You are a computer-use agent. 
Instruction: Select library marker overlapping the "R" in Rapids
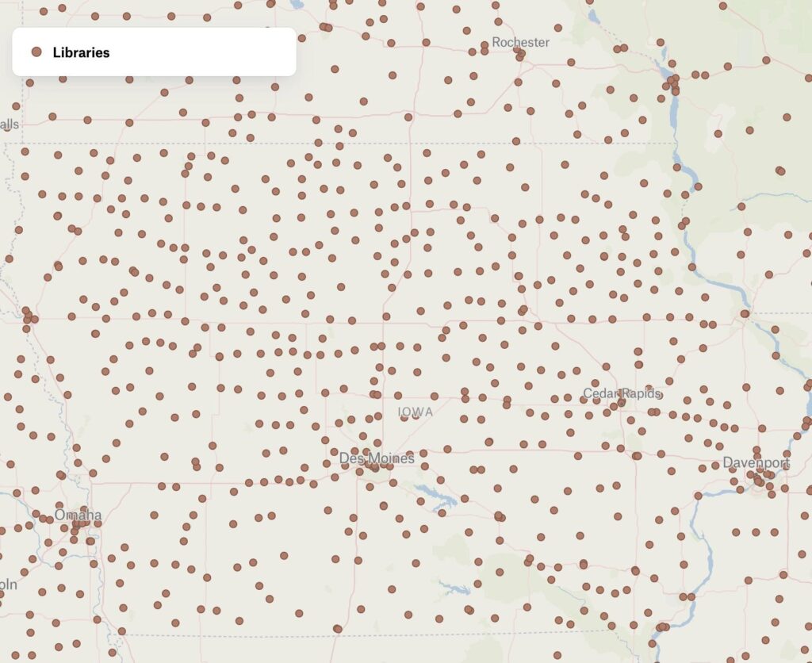tap(622, 402)
